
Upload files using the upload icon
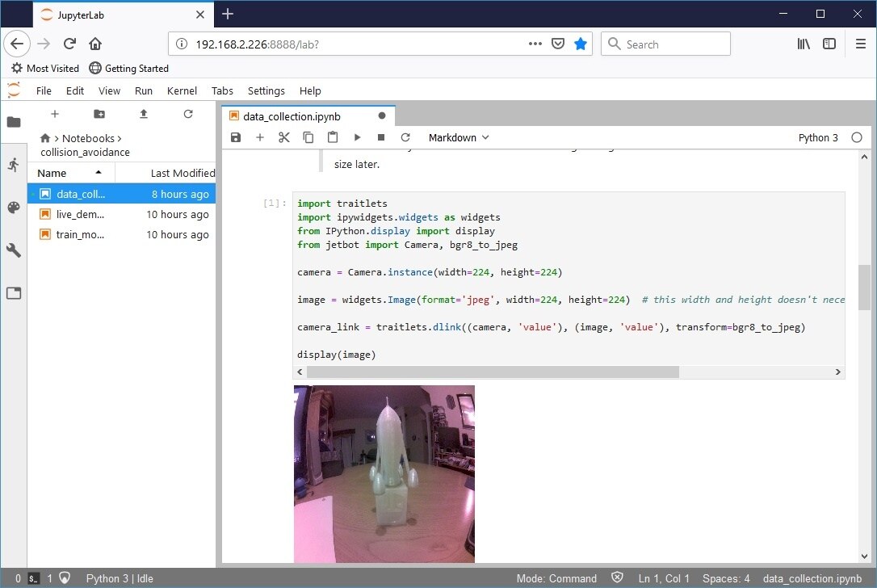(144, 114)
